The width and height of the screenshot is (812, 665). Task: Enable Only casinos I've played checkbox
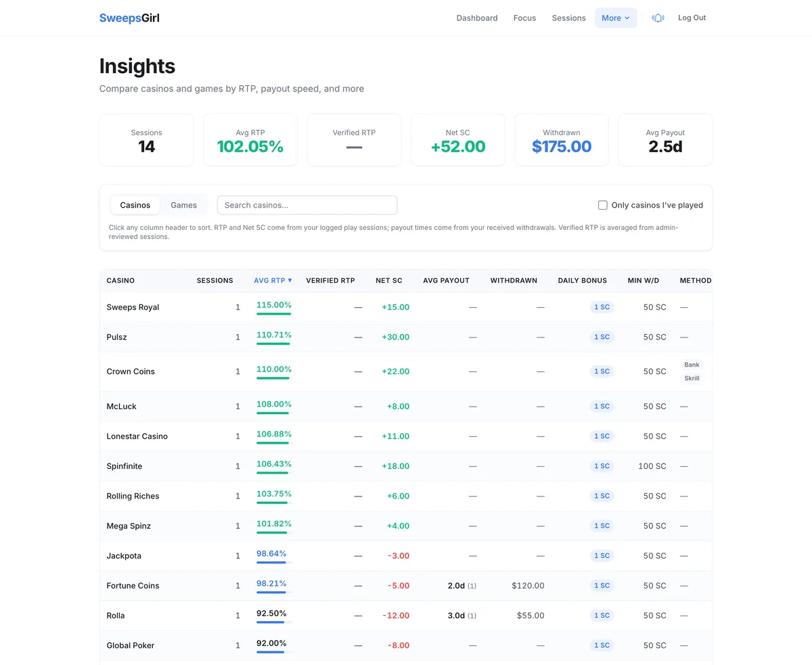[x=603, y=205]
